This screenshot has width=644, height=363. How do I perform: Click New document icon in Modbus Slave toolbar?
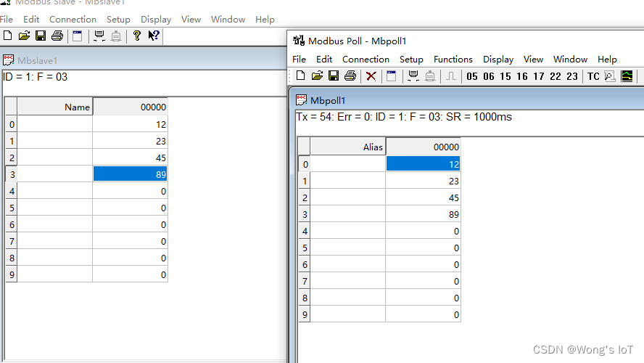point(7,36)
